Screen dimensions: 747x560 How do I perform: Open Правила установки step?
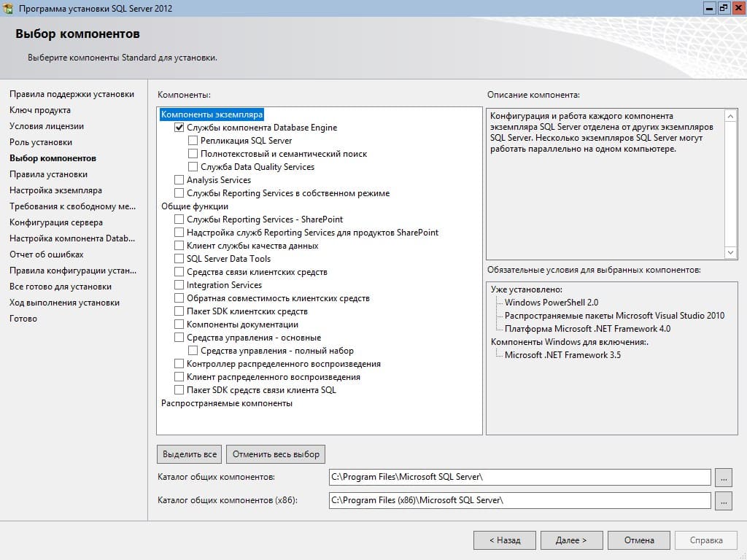pos(49,174)
